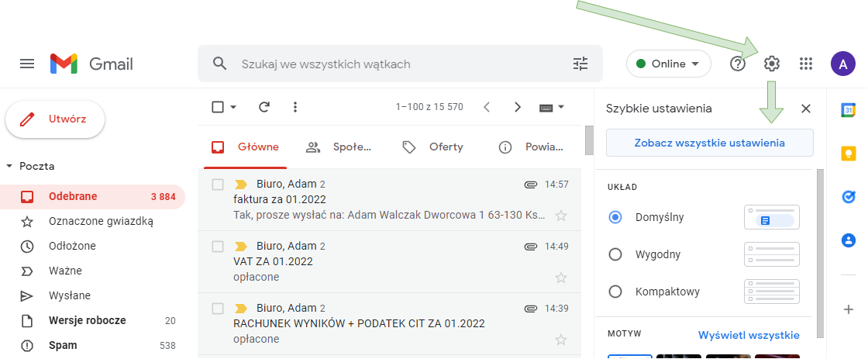
Task: Tick checkbox for 'VAT ZA 01.2022' email
Action: coord(219,247)
